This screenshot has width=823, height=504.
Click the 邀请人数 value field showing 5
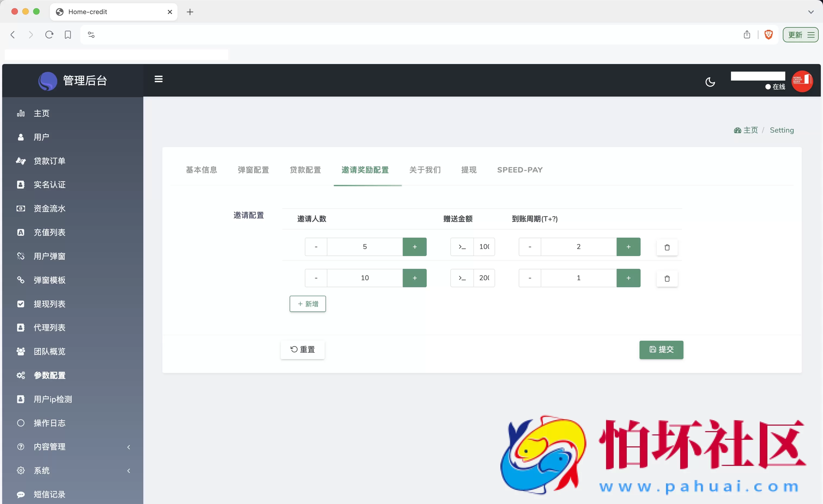point(365,247)
